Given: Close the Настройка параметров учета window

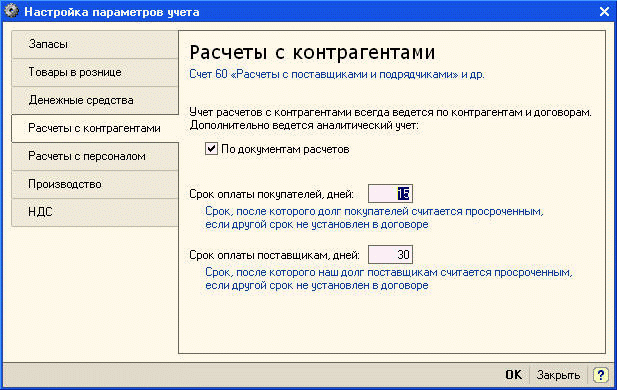Looking at the screenshot, I should point(604,11).
